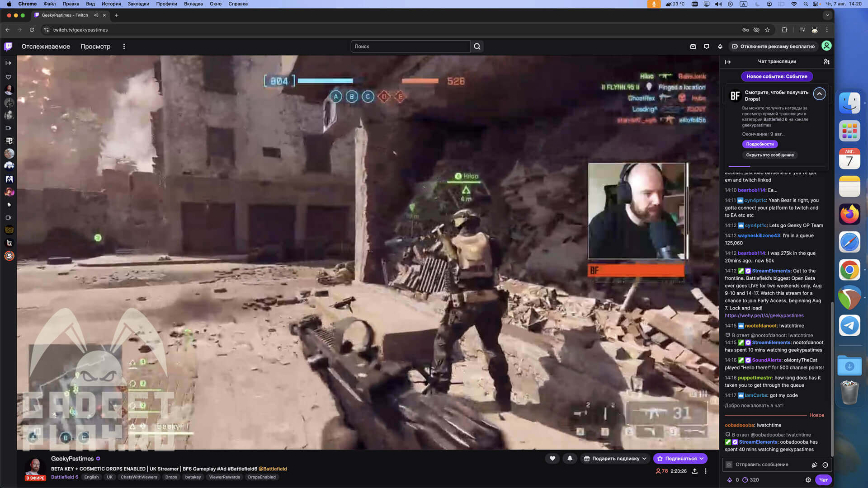The image size is (868, 488).
Task: Mute the tab via speaker icon
Action: coord(96,15)
